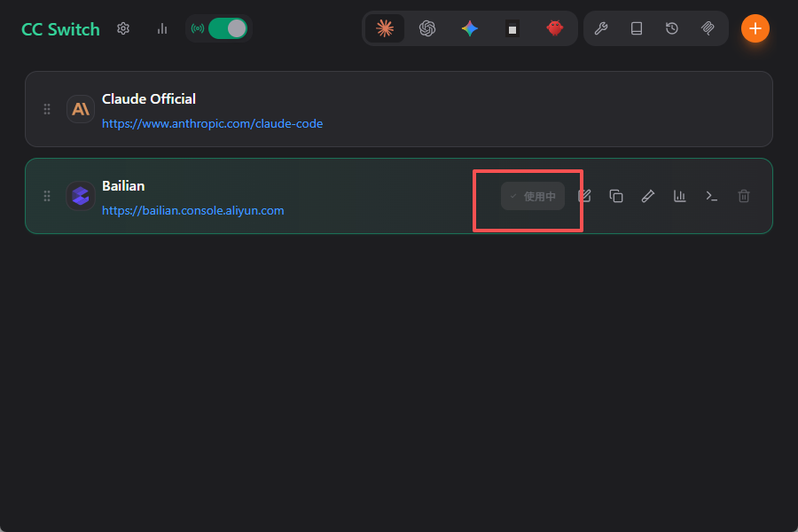The image size is (798, 532).
Task: Toggle the proxy switch in the header
Action: [x=228, y=28]
